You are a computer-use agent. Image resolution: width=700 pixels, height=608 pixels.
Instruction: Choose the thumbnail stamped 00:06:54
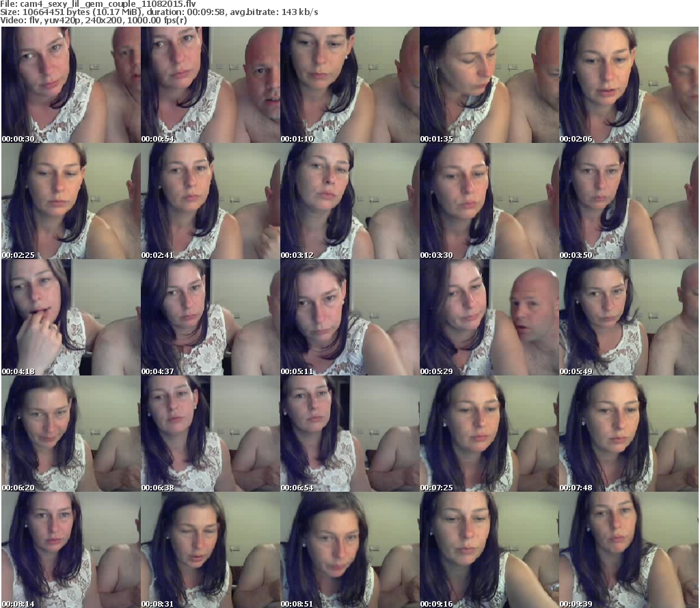350,434
